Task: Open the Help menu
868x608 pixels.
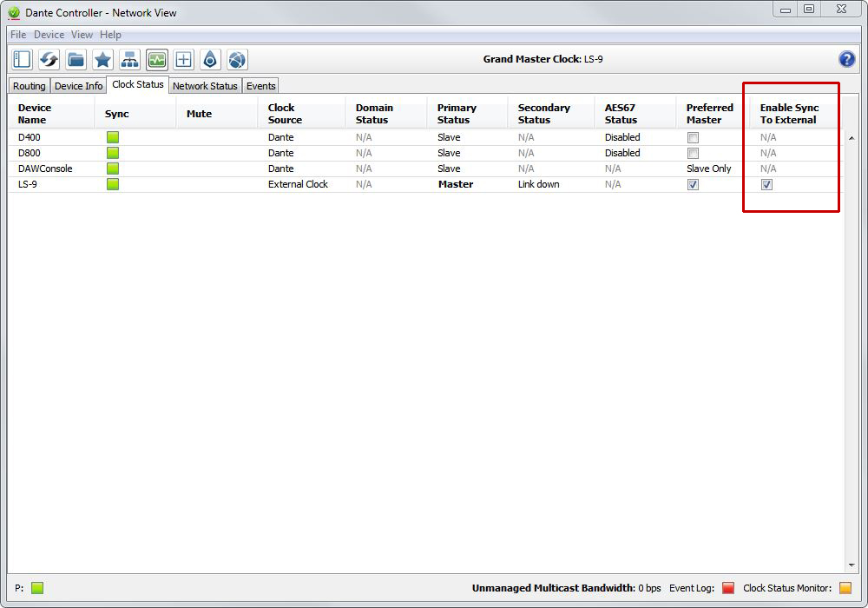Action: pyautogui.click(x=111, y=35)
